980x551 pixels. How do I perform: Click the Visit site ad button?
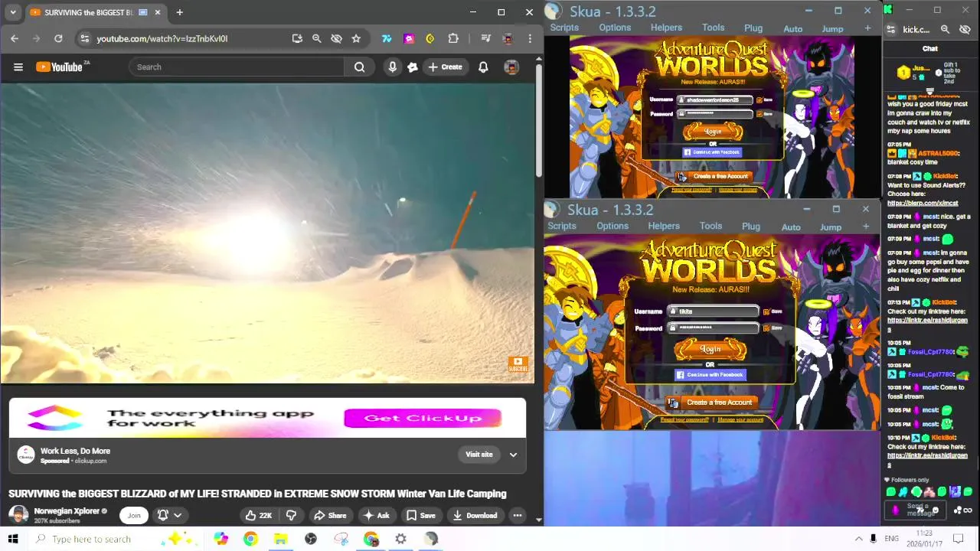click(x=479, y=455)
